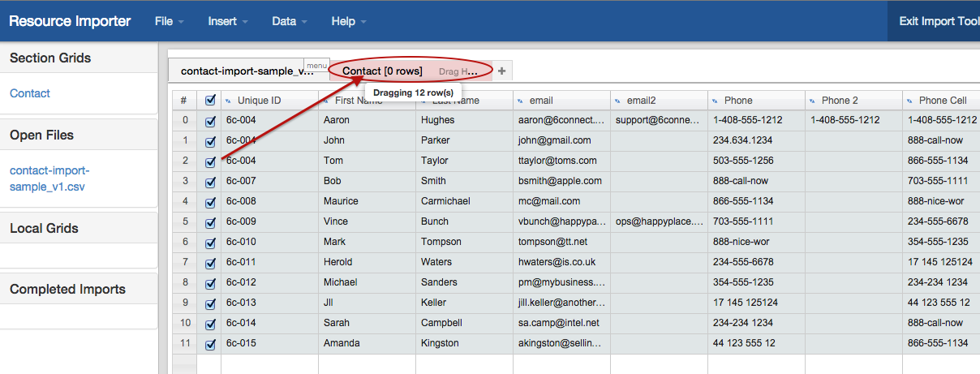
Task: Toggle the select-all checkbox in grid header
Action: [x=211, y=101]
